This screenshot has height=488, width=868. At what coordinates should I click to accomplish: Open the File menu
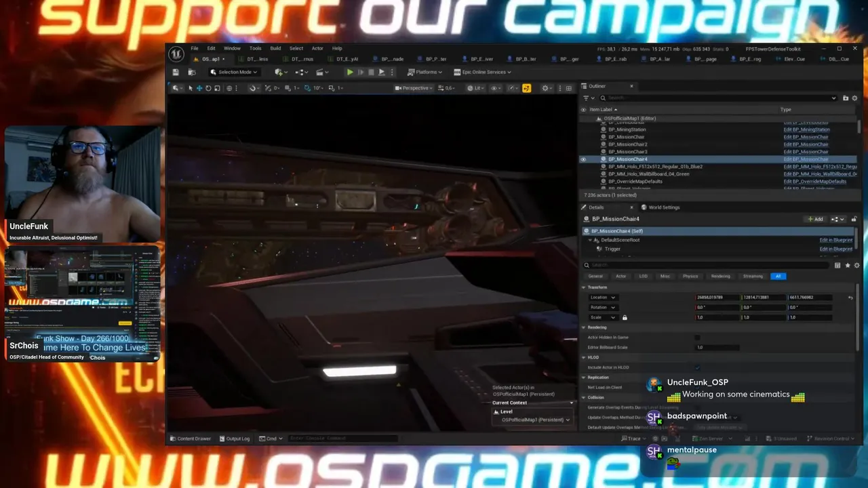coord(195,48)
